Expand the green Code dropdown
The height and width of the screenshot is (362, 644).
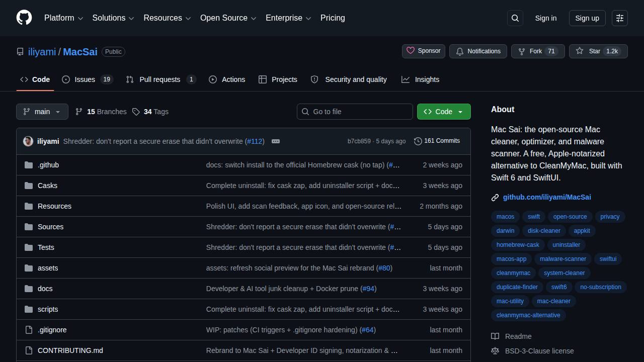coord(444,112)
